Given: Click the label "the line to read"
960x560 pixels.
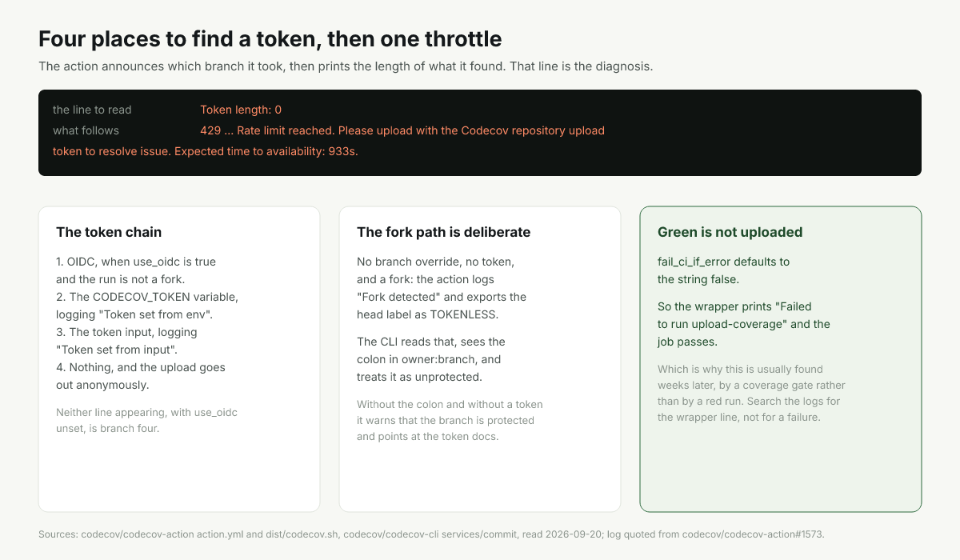Looking at the screenshot, I should [92, 110].
